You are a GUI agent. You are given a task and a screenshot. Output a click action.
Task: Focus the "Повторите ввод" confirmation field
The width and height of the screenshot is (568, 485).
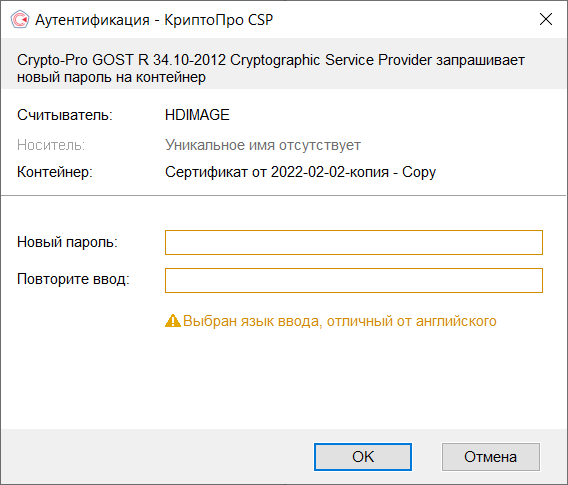[x=354, y=280]
